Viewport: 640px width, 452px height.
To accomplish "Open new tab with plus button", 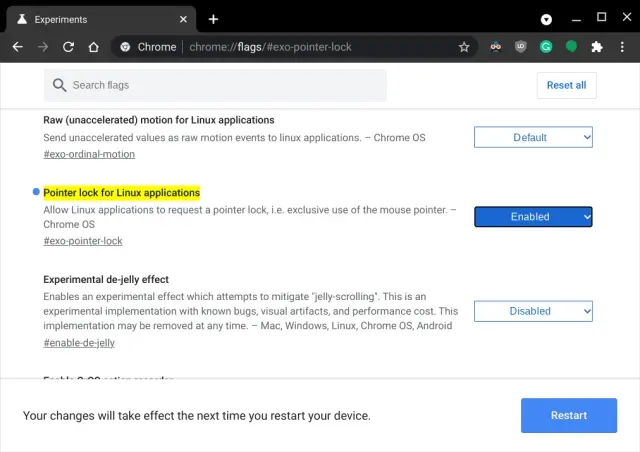I will coord(213,19).
